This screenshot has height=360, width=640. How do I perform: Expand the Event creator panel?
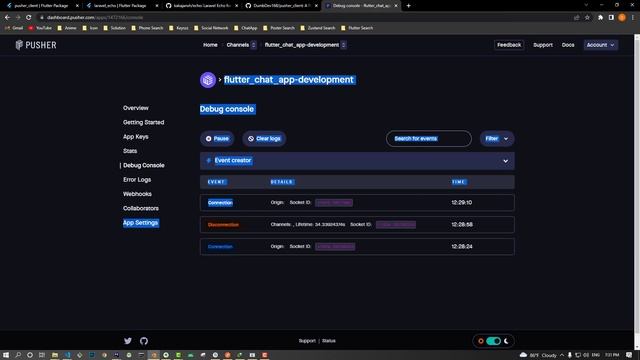[357, 161]
